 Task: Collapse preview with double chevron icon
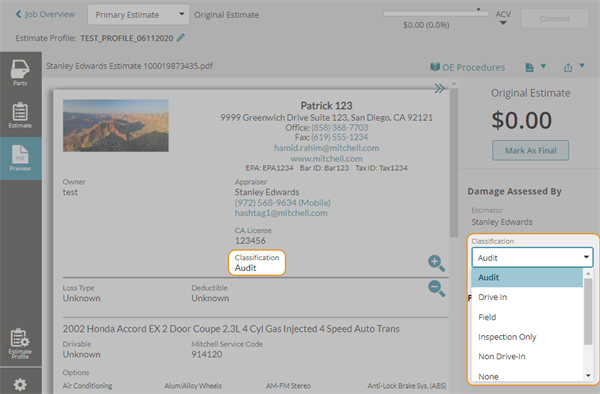[440, 89]
